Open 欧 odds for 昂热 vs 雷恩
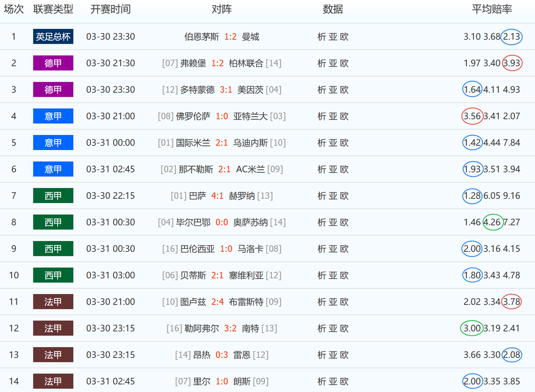This screenshot has width=535, height=392. click(x=344, y=355)
